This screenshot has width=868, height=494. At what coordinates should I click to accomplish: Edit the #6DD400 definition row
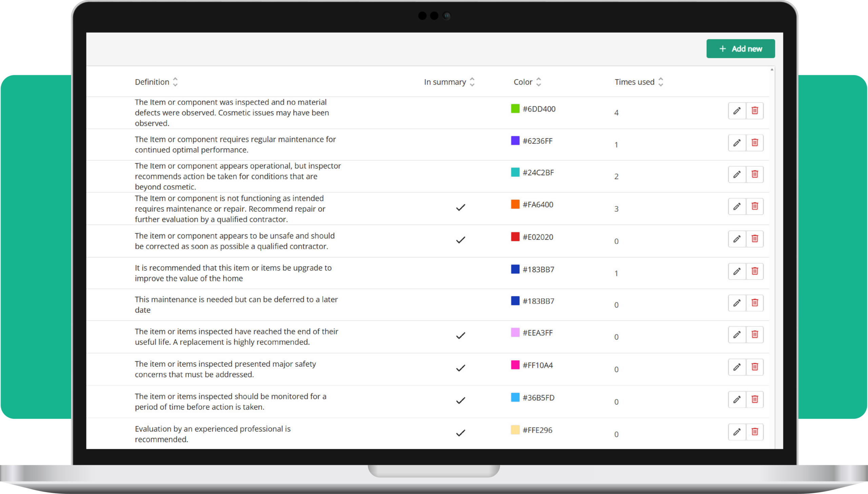click(737, 111)
